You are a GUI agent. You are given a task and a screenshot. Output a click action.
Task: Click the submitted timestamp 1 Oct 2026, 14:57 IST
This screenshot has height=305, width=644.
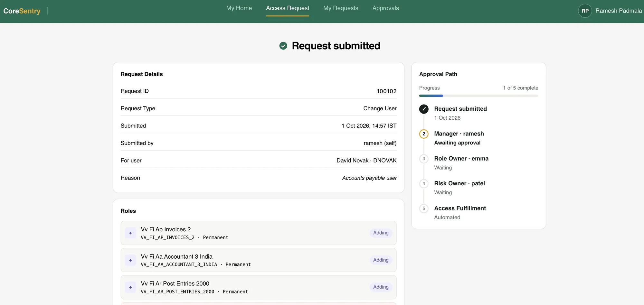point(369,126)
